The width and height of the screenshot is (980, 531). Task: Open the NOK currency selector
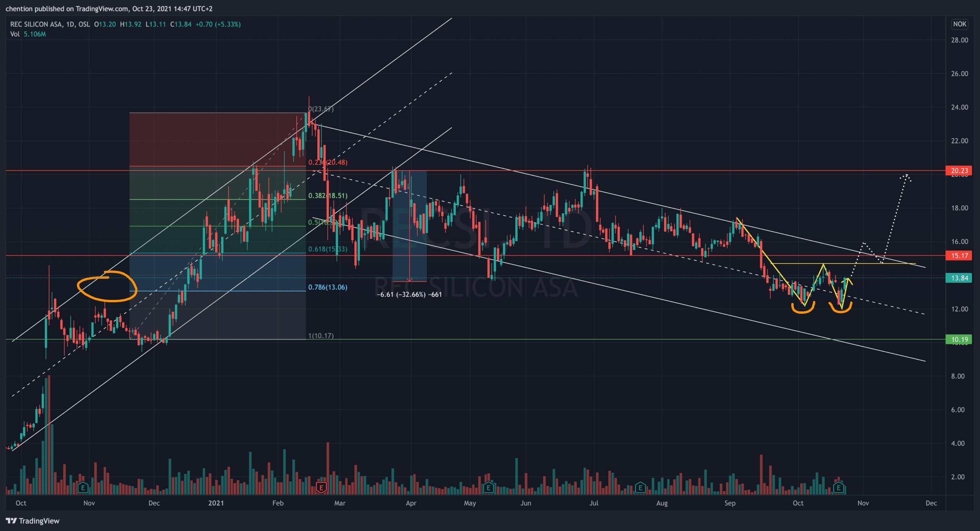pos(959,24)
